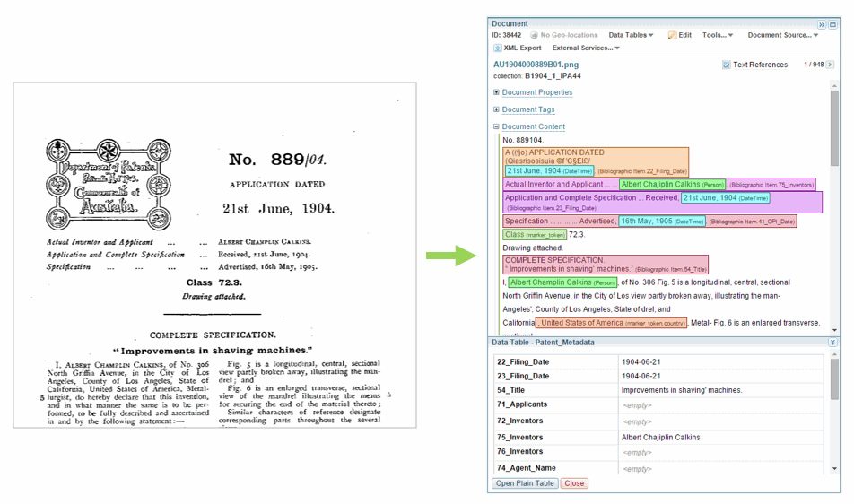Click the Close button

coord(574,483)
